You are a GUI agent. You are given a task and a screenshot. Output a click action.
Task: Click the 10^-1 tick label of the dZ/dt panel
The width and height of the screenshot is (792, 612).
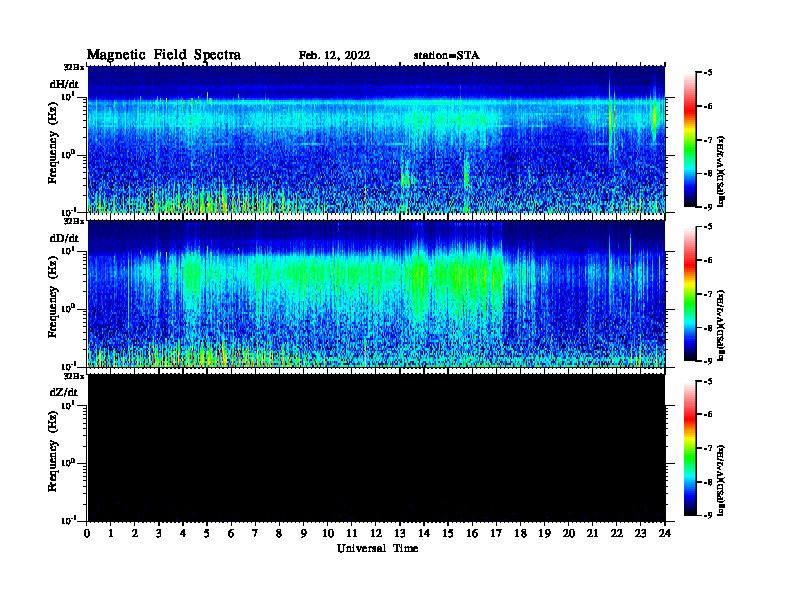pyautogui.click(x=68, y=520)
